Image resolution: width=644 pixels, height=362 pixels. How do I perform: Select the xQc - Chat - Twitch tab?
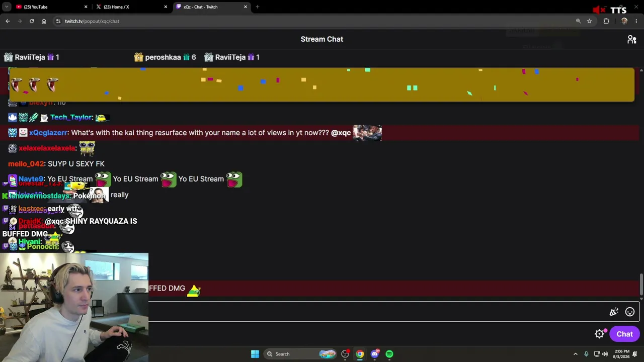211,7
